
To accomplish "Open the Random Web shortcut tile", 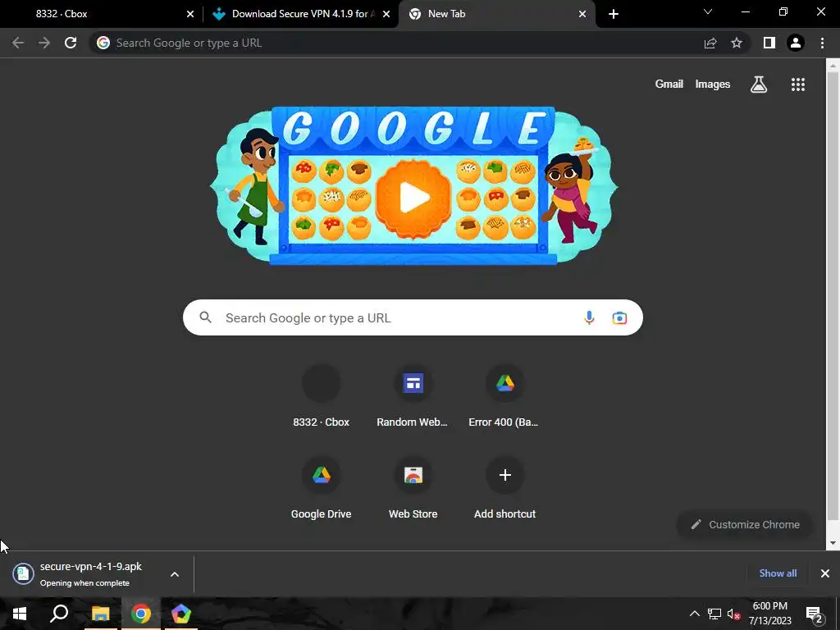I will pos(413,397).
